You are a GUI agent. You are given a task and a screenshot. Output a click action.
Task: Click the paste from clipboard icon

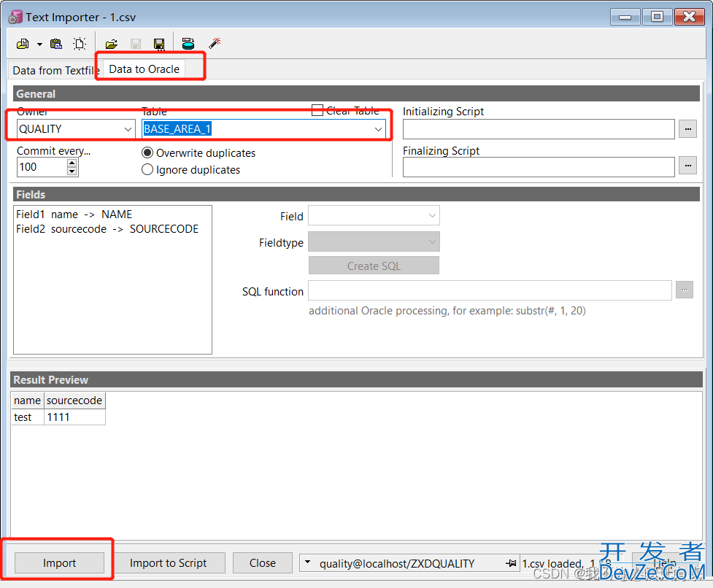[56, 44]
